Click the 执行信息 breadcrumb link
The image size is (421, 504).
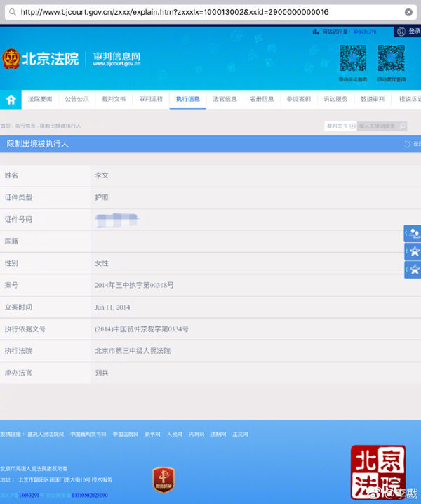pos(25,126)
